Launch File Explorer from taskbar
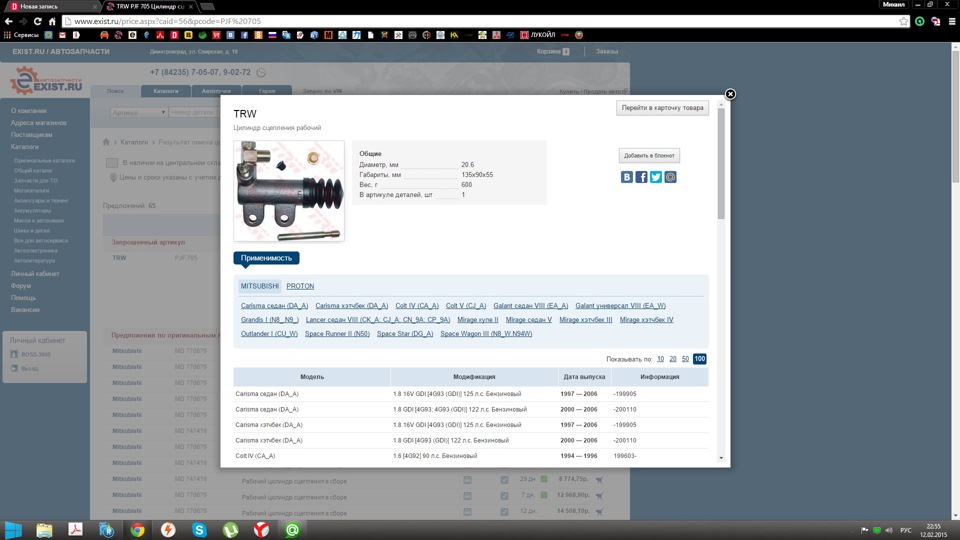This screenshot has height=540, width=960. point(44,530)
